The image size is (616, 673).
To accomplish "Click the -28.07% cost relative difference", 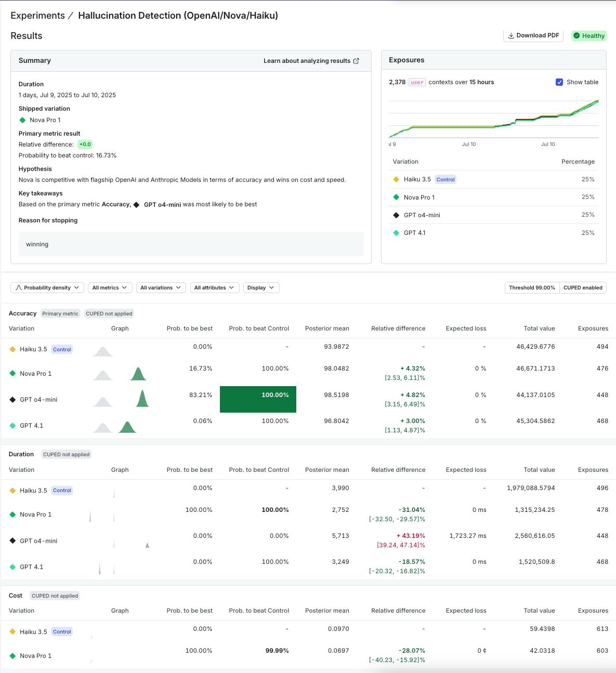I will (x=412, y=651).
